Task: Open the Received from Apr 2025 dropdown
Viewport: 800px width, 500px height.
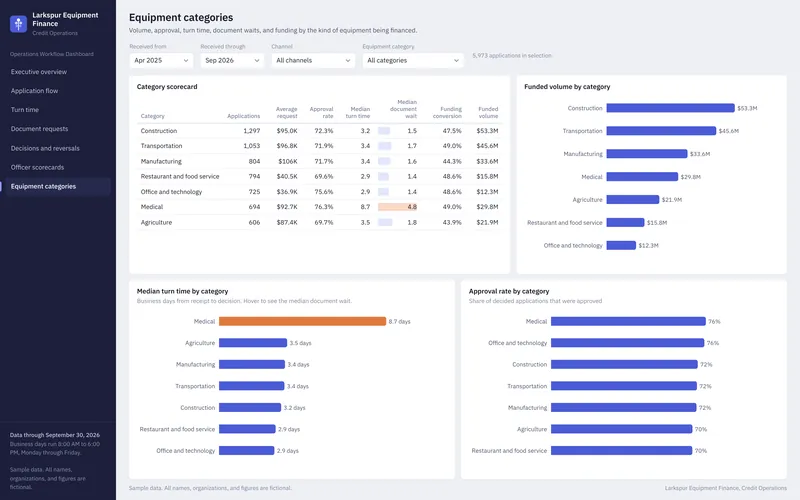Action: point(161,60)
